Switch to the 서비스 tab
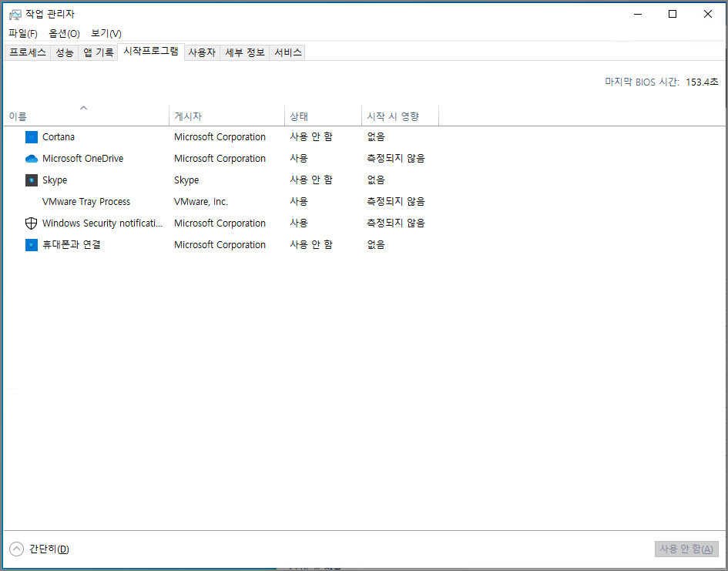Viewport: 728px width, 571px height. pyautogui.click(x=288, y=52)
